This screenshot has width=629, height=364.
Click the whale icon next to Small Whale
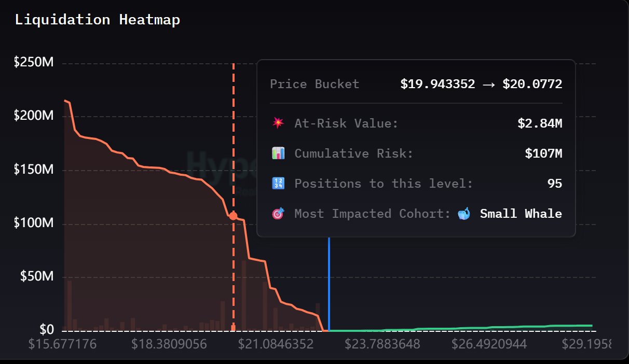(x=464, y=214)
